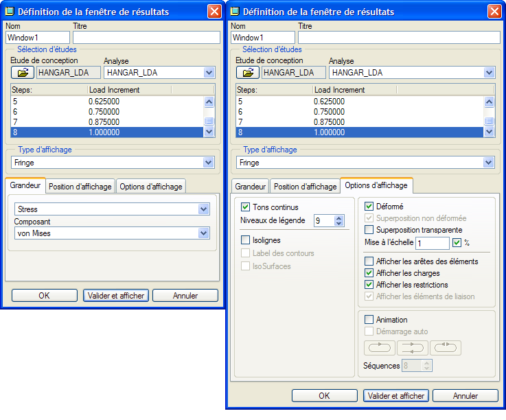The image size is (506, 420).
Task: Open Analyse dropdown in right dialog
Action: [490, 73]
